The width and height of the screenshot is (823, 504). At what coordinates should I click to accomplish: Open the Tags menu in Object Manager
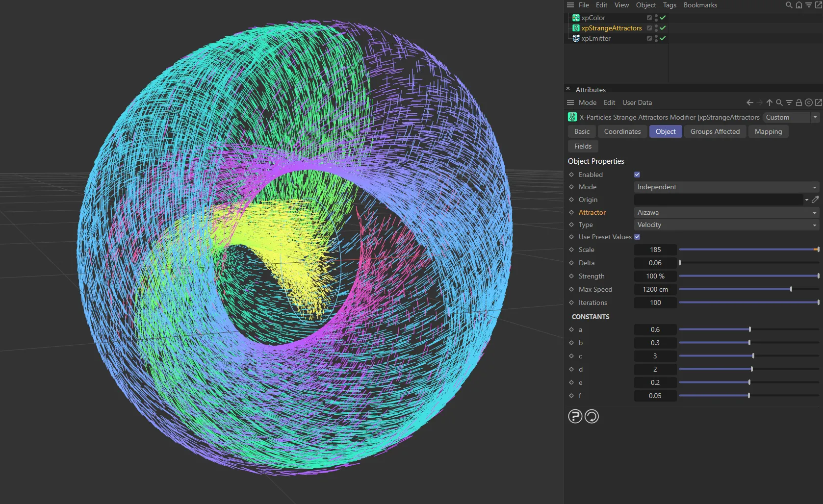tap(669, 5)
